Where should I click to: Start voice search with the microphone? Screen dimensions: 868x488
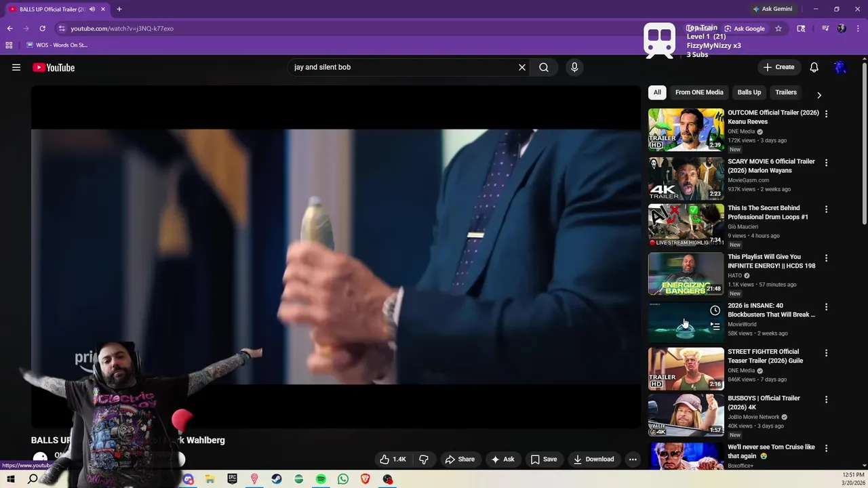pyautogui.click(x=574, y=67)
